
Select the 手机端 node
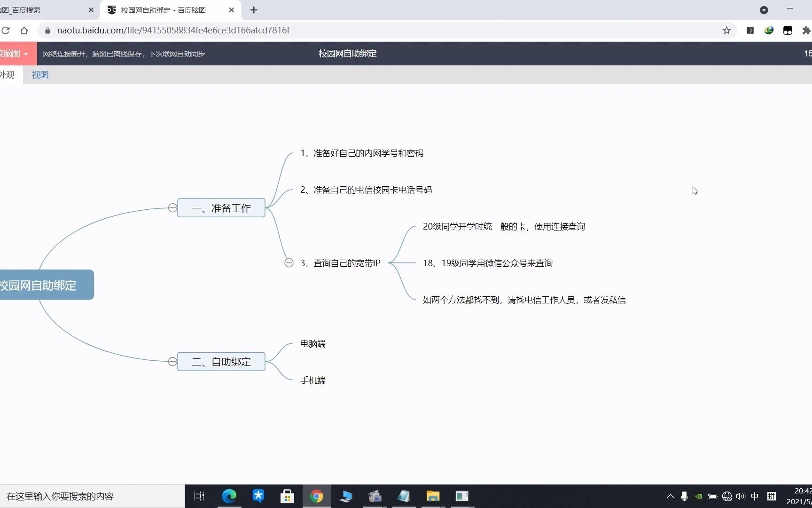click(313, 381)
